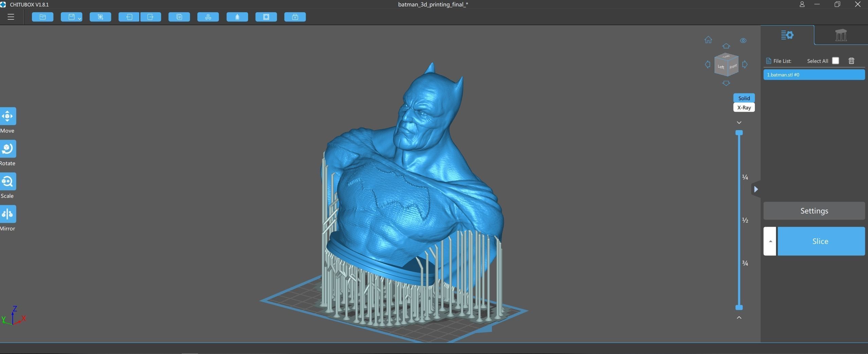Click the Slice button
The width and height of the screenshot is (868, 354).
821,241
